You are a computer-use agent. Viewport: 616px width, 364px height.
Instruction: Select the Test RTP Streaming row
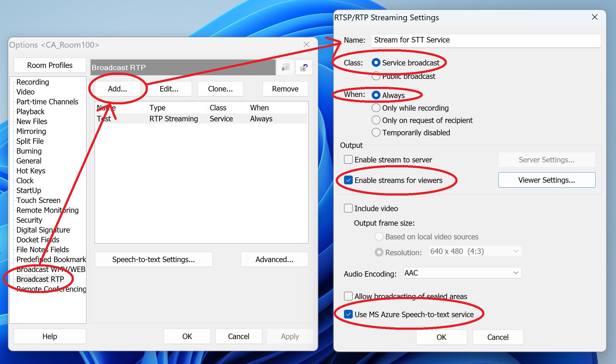click(201, 119)
